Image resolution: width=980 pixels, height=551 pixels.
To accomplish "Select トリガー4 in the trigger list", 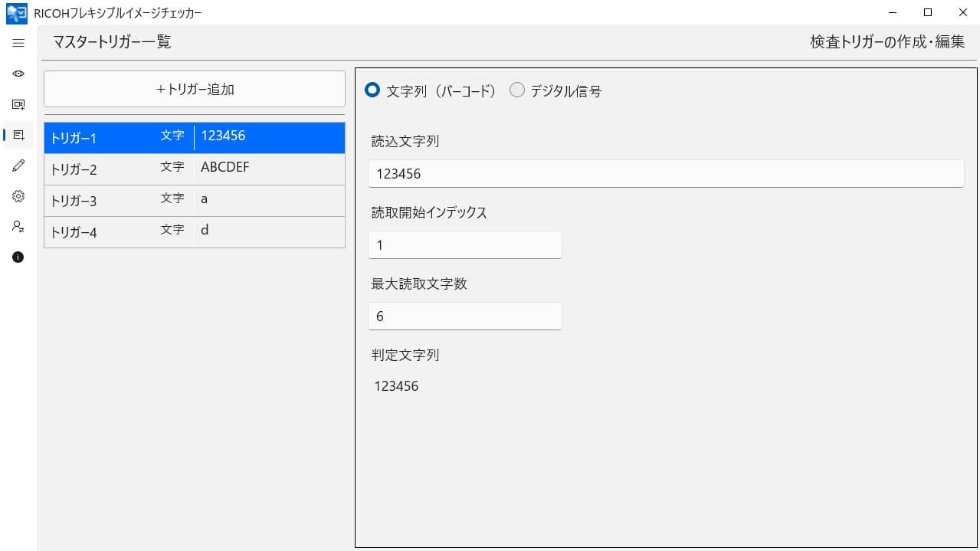I will 195,232.
